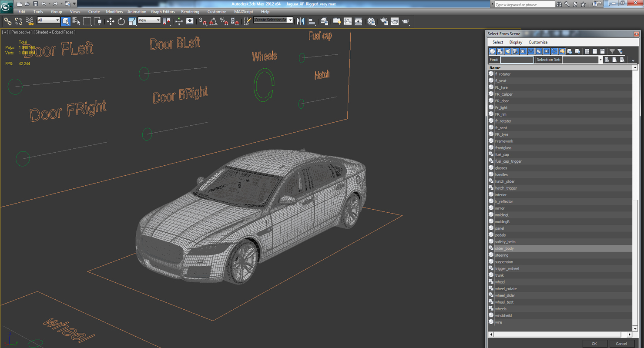
Task: Click the keyword search field in title bar
Action: 524,4
